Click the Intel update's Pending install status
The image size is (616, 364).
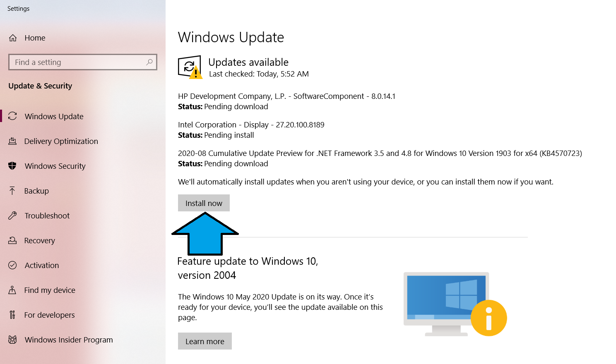tap(216, 135)
